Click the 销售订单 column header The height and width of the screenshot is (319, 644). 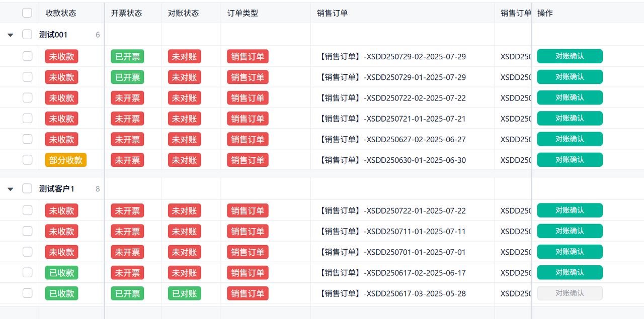pyautogui.click(x=333, y=13)
